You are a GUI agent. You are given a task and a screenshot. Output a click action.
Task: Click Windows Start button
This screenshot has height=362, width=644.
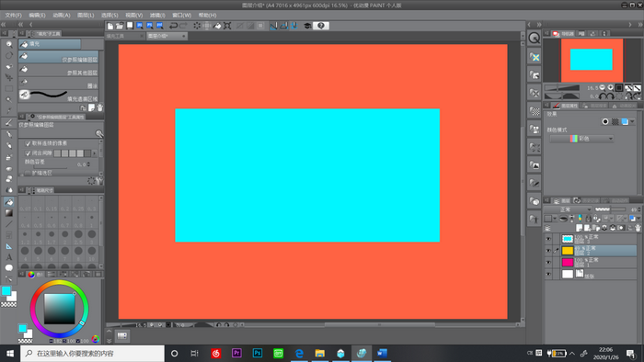(x=10, y=353)
